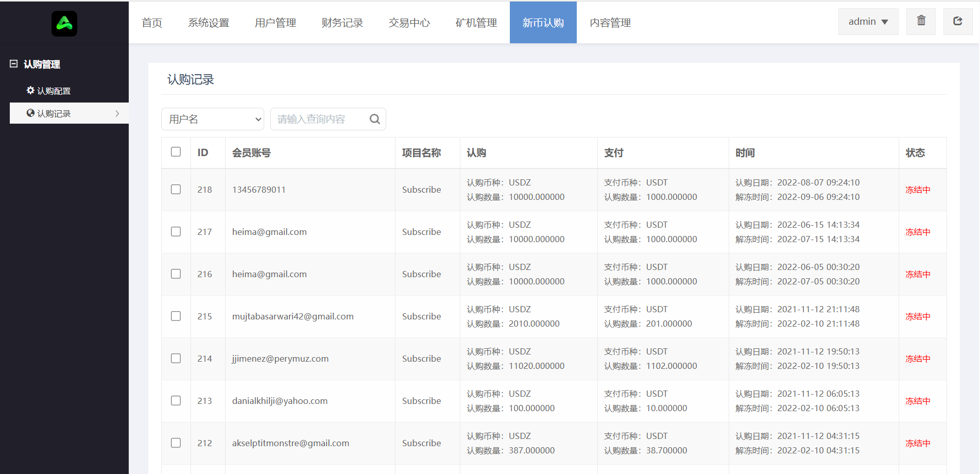Select the checkbox for row ID 215
Screen dimensions: 980x474
click(x=176, y=316)
